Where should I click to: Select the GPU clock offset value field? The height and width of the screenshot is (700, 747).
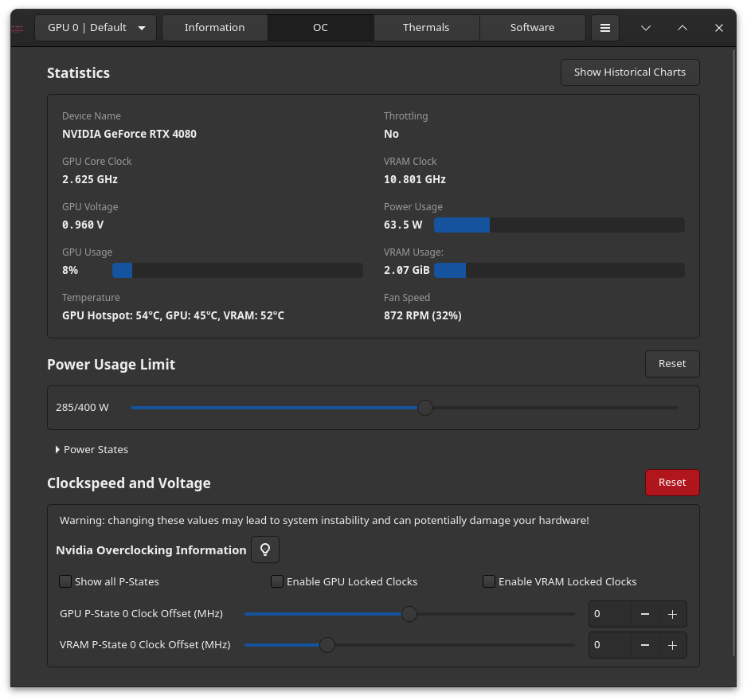point(609,613)
